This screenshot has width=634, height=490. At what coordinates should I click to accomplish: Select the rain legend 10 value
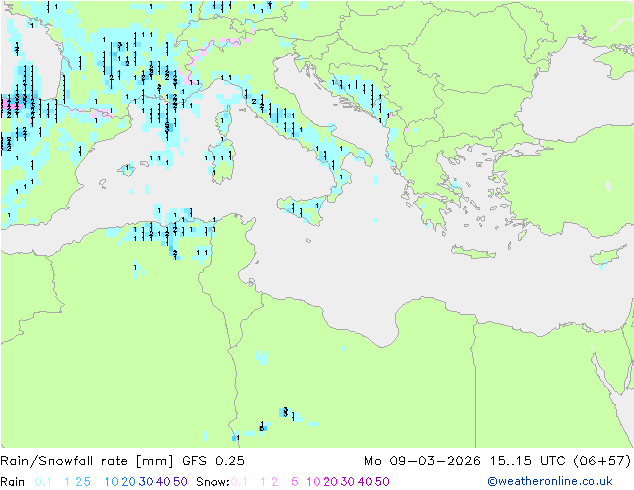(x=112, y=482)
